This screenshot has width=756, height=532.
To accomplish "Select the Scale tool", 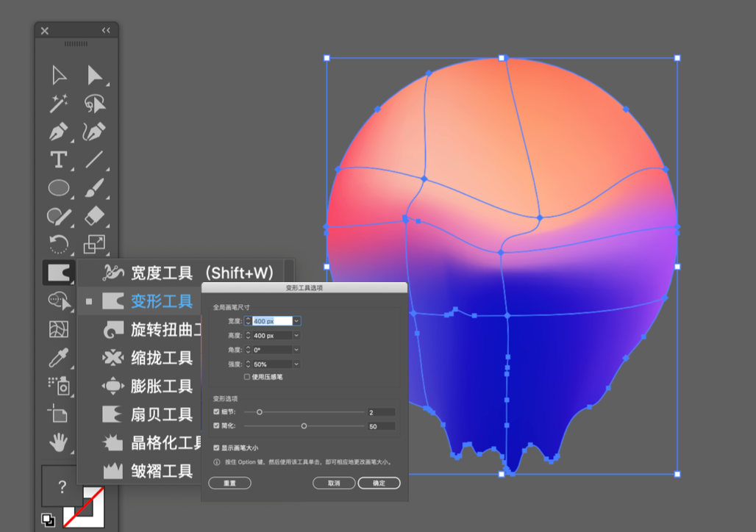I will coord(94,244).
